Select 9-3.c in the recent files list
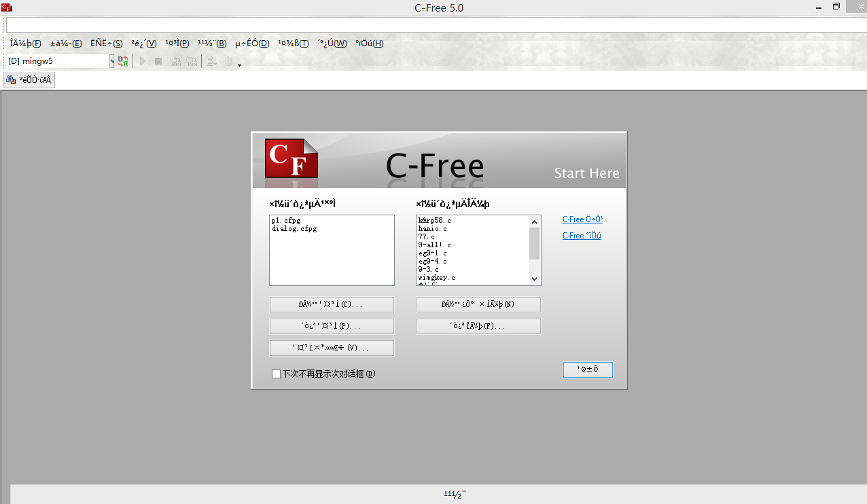 (429, 270)
